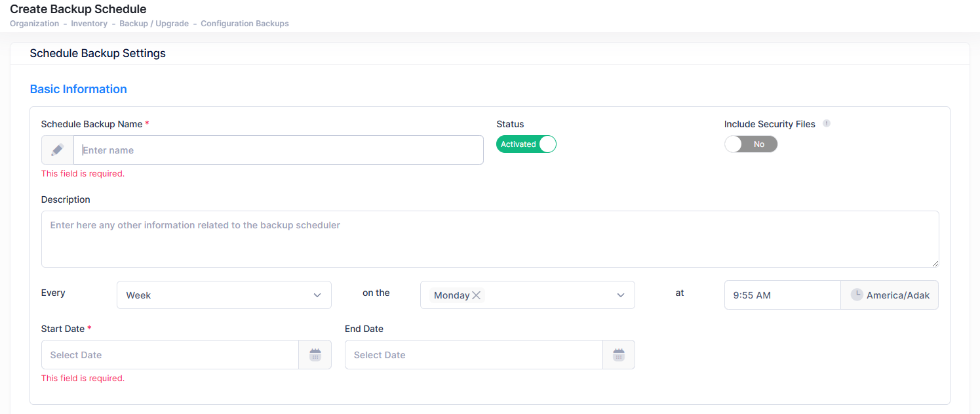Open the day-of-week dropdown chevron
The height and width of the screenshot is (414, 980).
pos(621,295)
